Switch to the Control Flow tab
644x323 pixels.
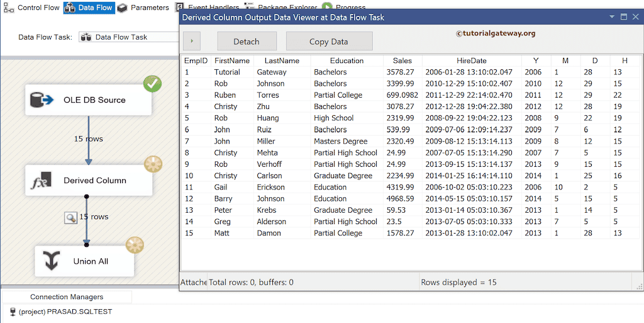31,8
